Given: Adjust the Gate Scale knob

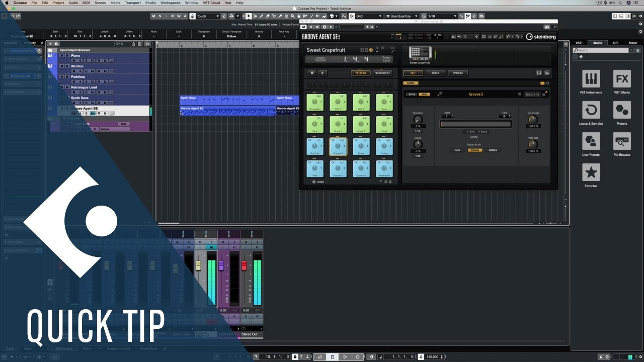Looking at the screenshot, I should pos(533,119).
